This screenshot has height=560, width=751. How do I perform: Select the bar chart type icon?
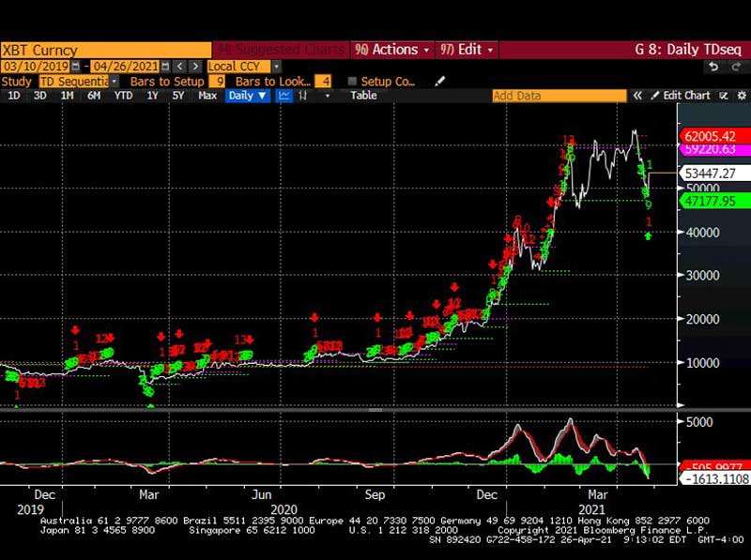click(x=302, y=96)
